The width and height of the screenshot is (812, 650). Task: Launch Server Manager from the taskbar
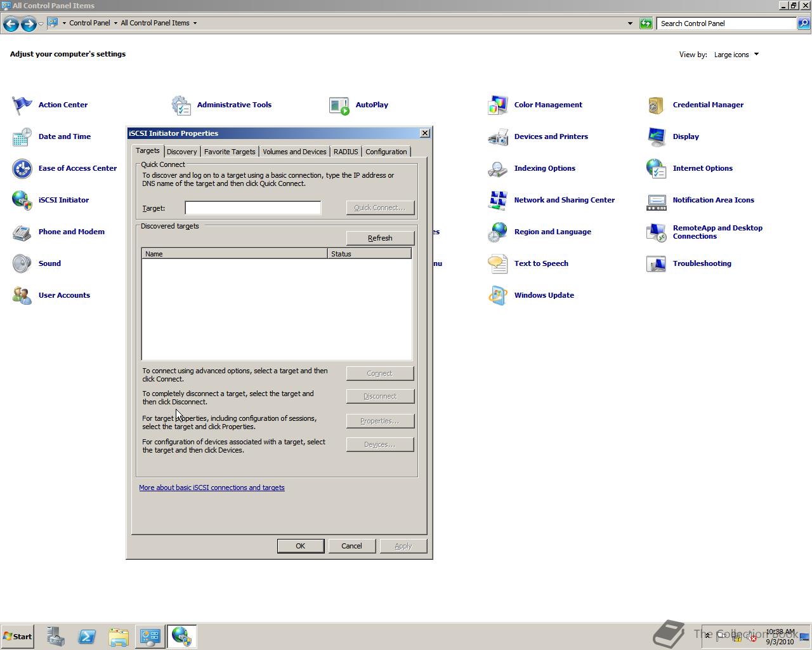coord(55,636)
